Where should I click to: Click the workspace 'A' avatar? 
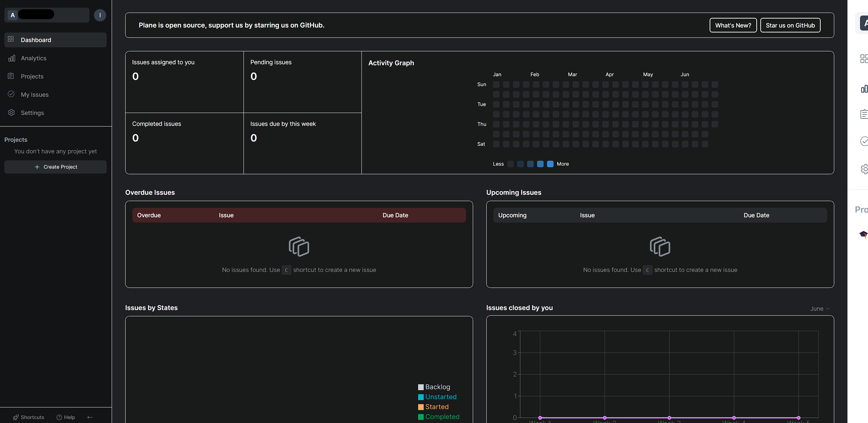tap(12, 15)
